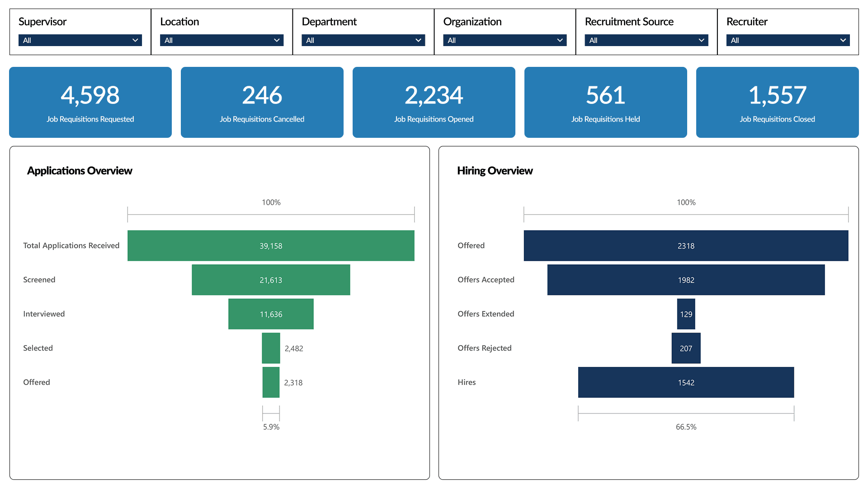The image size is (868, 488).
Task: Click the Hiring Overview chart title
Action: click(x=495, y=171)
